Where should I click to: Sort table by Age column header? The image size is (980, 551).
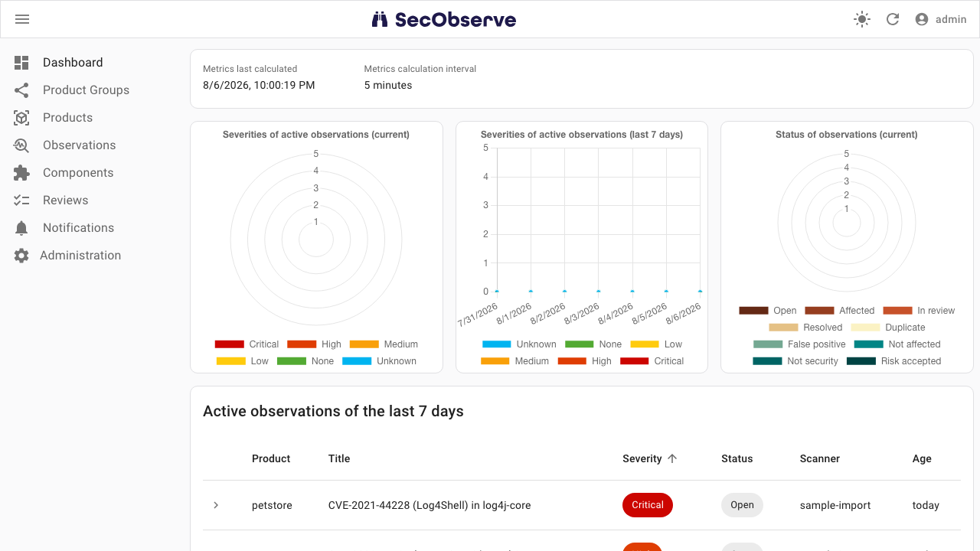coord(922,458)
